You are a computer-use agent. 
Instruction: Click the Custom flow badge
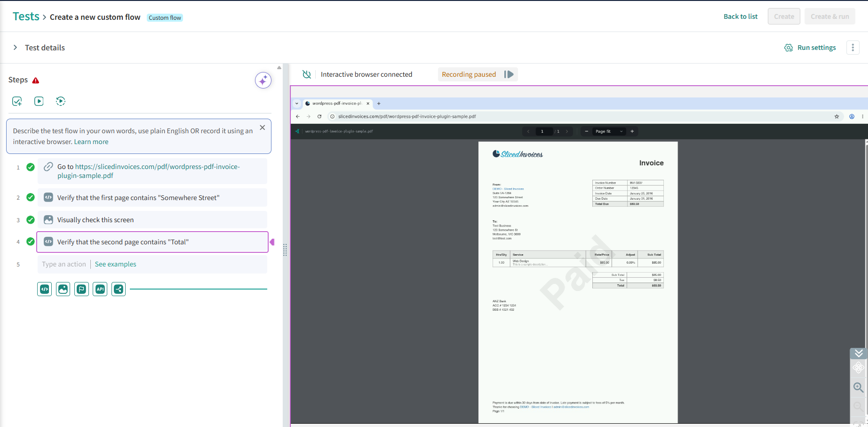(x=165, y=18)
